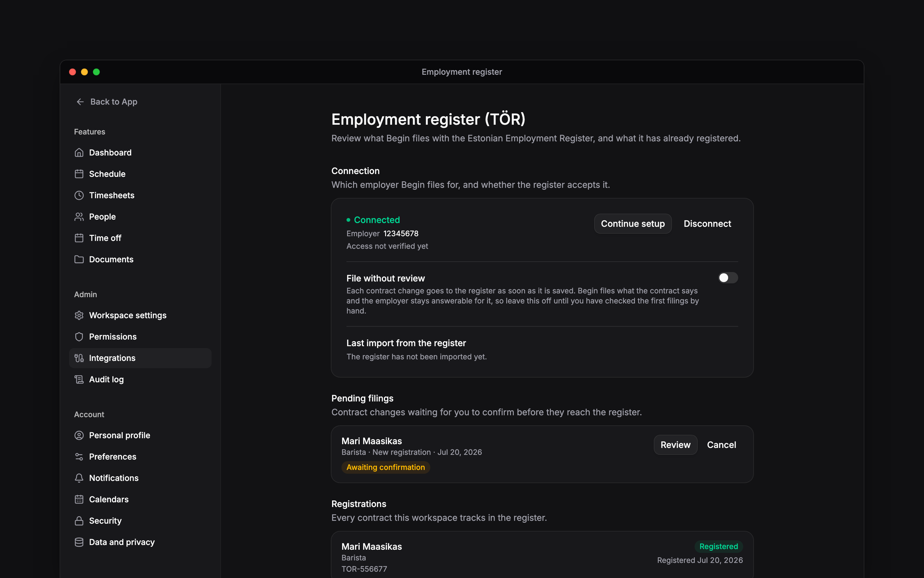This screenshot has height=578, width=924.
Task: Click the Notifications bell icon
Action: [79, 478]
